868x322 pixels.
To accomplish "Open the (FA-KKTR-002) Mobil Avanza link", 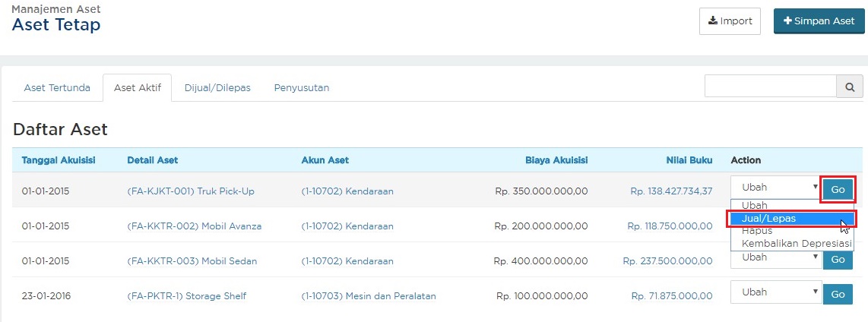I will point(194,226).
